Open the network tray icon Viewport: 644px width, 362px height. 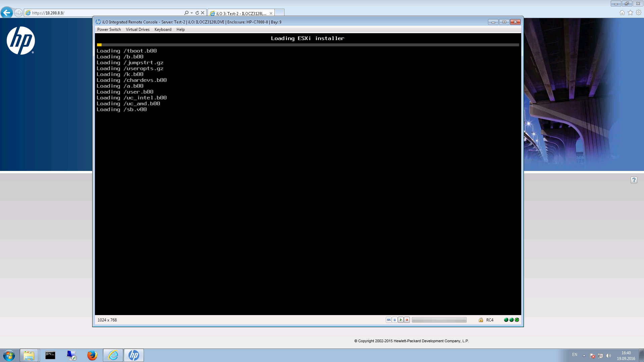pyautogui.click(x=600, y=356)
